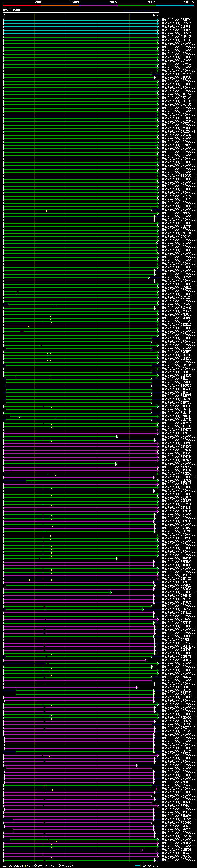
Task: Select the UniRef100_C1N2S6 label
Action: [x=176, y=609]
